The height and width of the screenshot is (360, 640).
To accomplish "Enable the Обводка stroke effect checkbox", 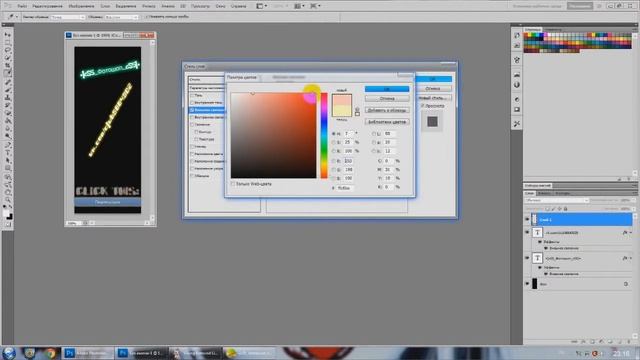I will 192,176.
